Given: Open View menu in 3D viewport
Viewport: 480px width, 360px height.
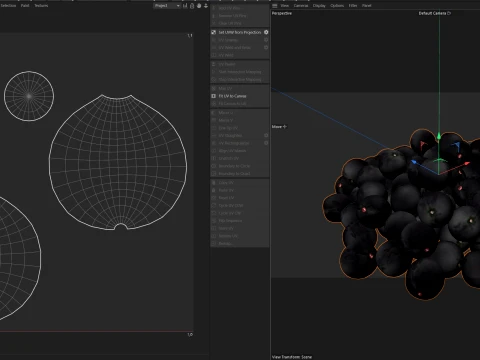Looking at the screenshot, I should [x=285, y=6].
